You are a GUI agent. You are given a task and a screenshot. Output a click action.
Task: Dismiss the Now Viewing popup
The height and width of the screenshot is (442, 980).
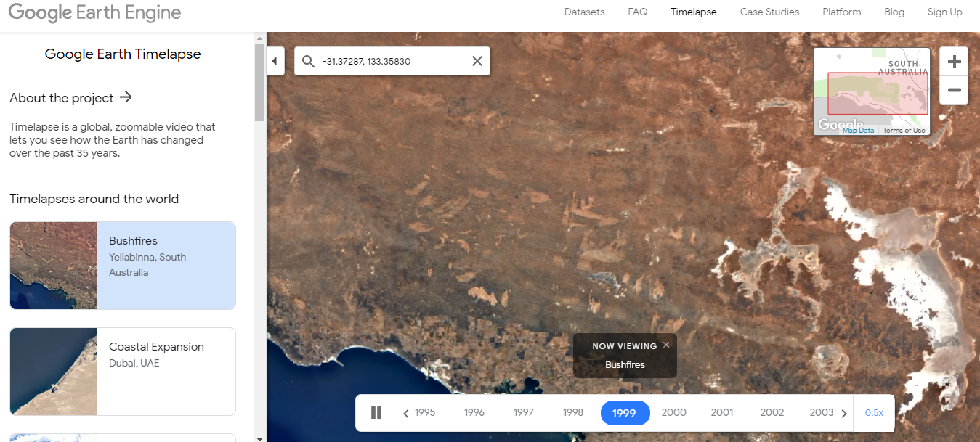click(x=666, y=345)
